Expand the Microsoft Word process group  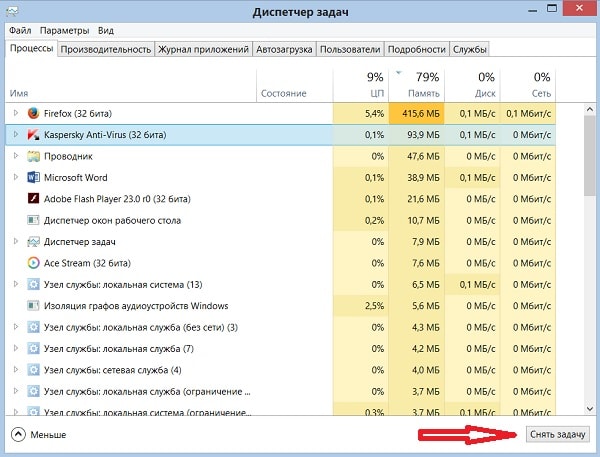pos(16,177)
